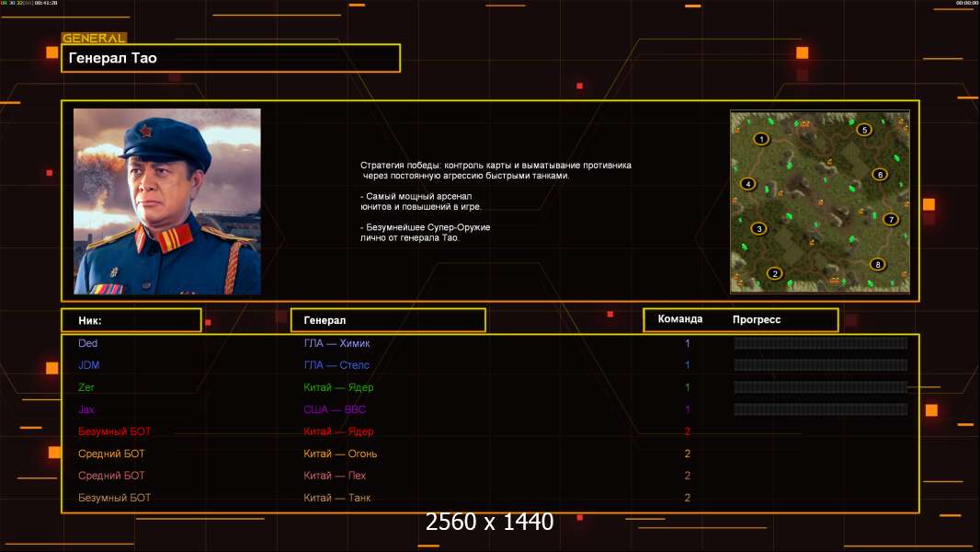This screenshot has width=980, height=552.
Task: Select 'Средний БОТ' with Китай — Огонь
Action: tap(111, 454)
